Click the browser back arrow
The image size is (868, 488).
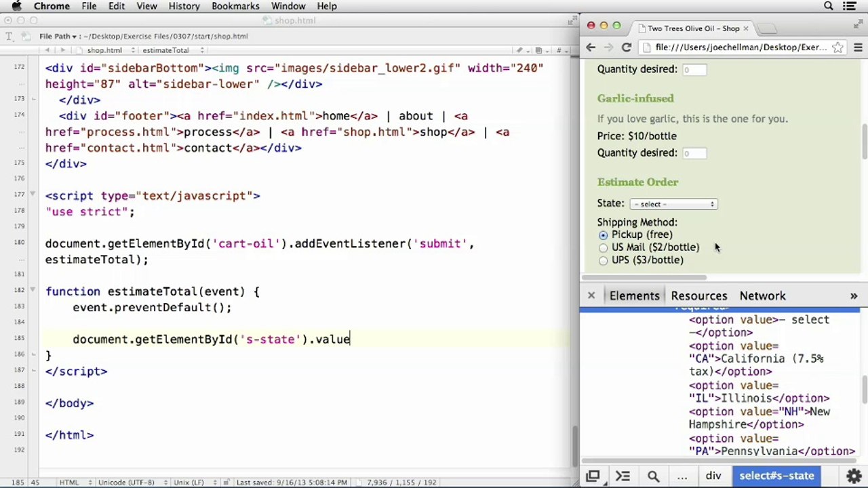[x=591, y=47]
